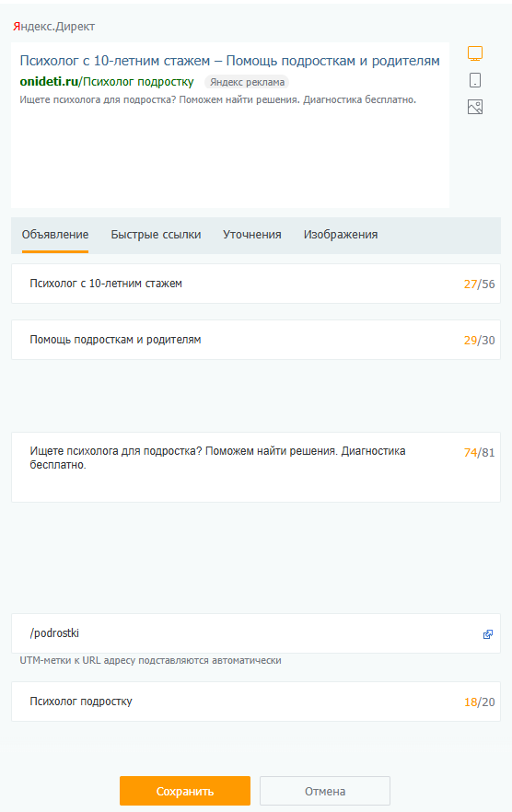Image resolution: width=512 pixels, height=812 pixels.
Task: Open ad preview title link
Action: 229,61
